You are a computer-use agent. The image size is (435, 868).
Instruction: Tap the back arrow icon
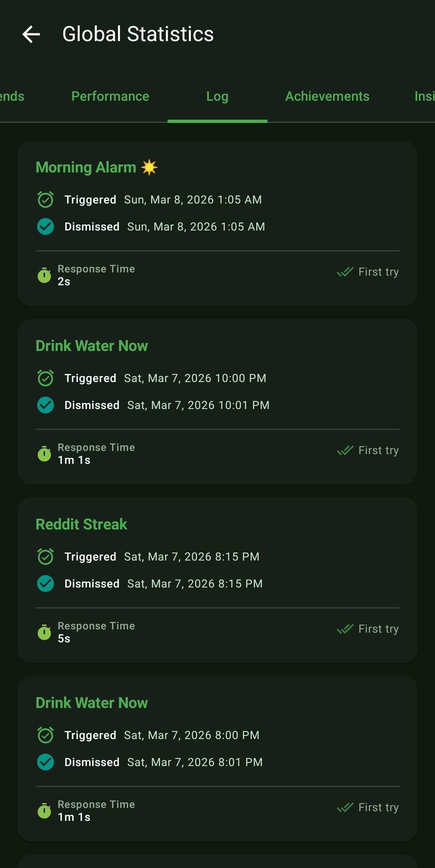[31, 34]
